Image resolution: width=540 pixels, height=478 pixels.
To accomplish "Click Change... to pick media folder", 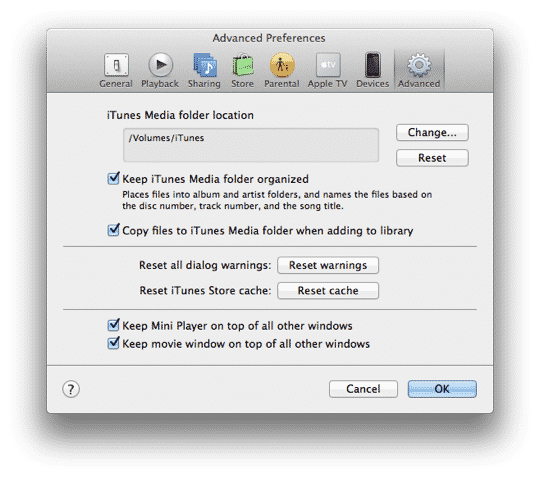I will (432, 133).
